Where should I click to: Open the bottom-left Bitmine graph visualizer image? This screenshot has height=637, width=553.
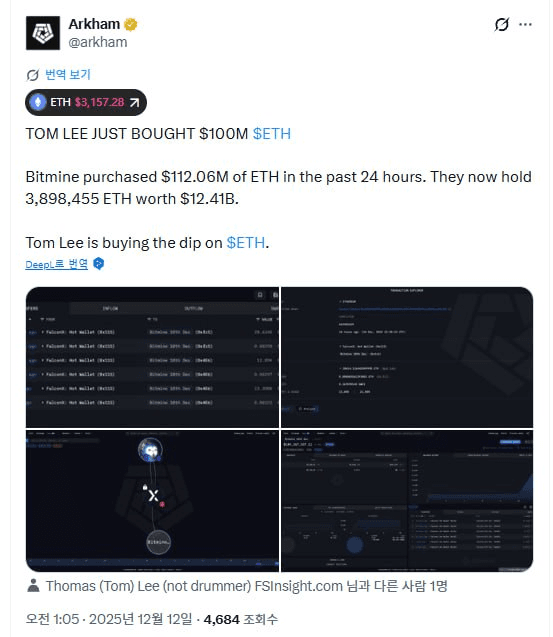tap(152, 500)
